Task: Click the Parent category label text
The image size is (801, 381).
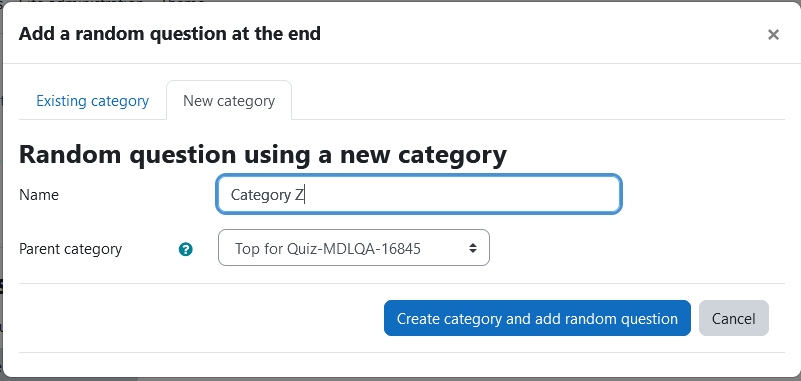Action: click(70, 249)
